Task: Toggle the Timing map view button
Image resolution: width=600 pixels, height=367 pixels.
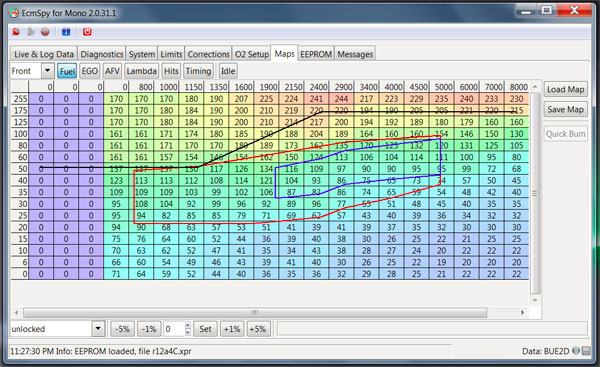Action: point(198,71)
